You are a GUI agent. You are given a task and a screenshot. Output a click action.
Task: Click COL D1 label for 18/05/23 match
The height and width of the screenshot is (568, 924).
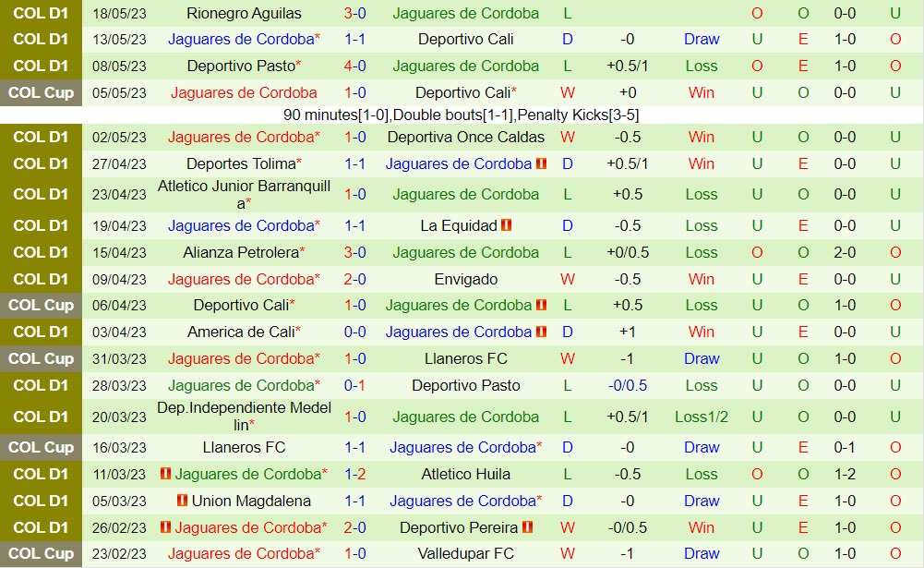click(41, 14)
